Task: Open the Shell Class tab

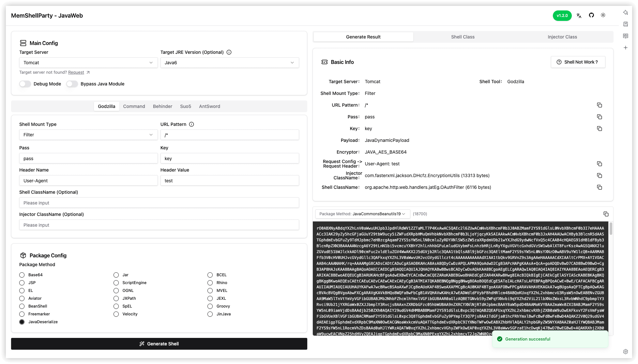Action: tap(463, 37)
